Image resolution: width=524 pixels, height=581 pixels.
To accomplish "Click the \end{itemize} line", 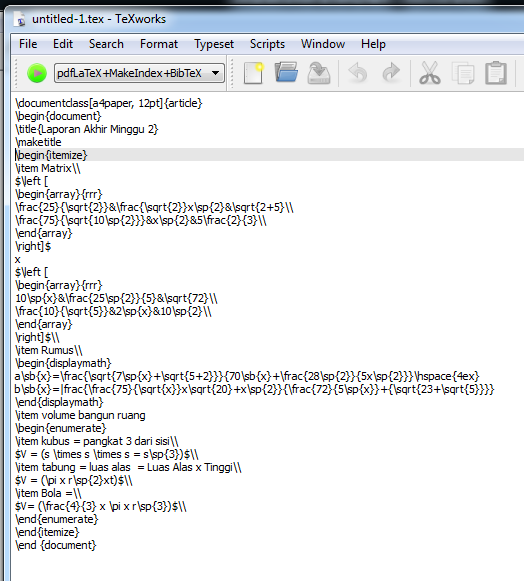I will (x=47, y=532).
